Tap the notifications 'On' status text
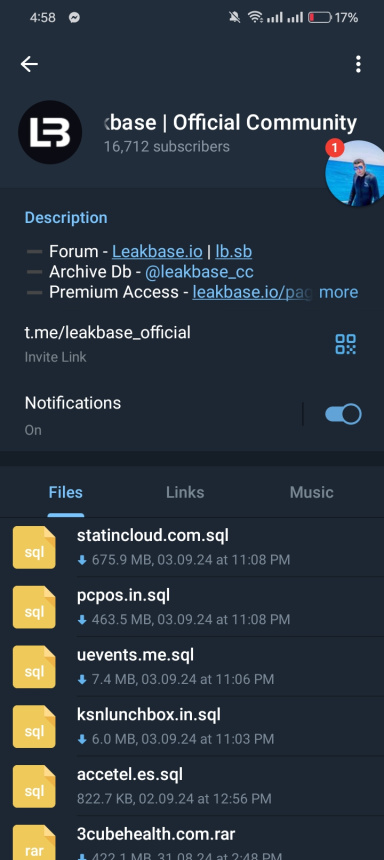The image size is (384, 860). coord(33,430)
